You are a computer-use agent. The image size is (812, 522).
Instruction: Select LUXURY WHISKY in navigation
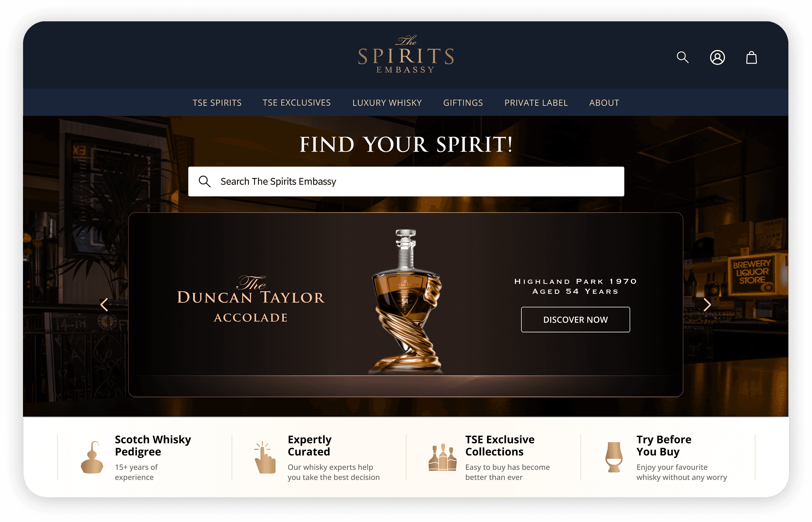tap(387, 103)
